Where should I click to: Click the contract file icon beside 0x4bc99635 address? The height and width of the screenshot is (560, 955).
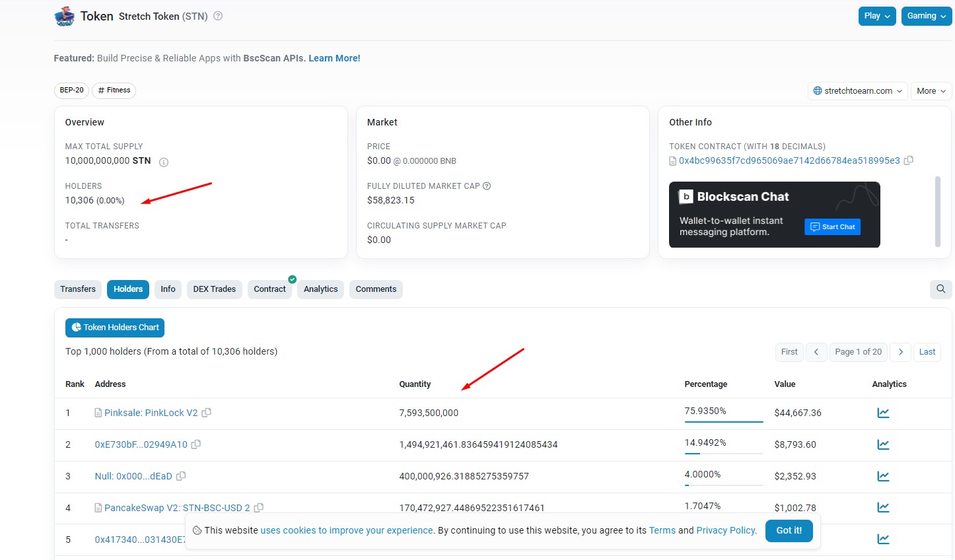673,161
